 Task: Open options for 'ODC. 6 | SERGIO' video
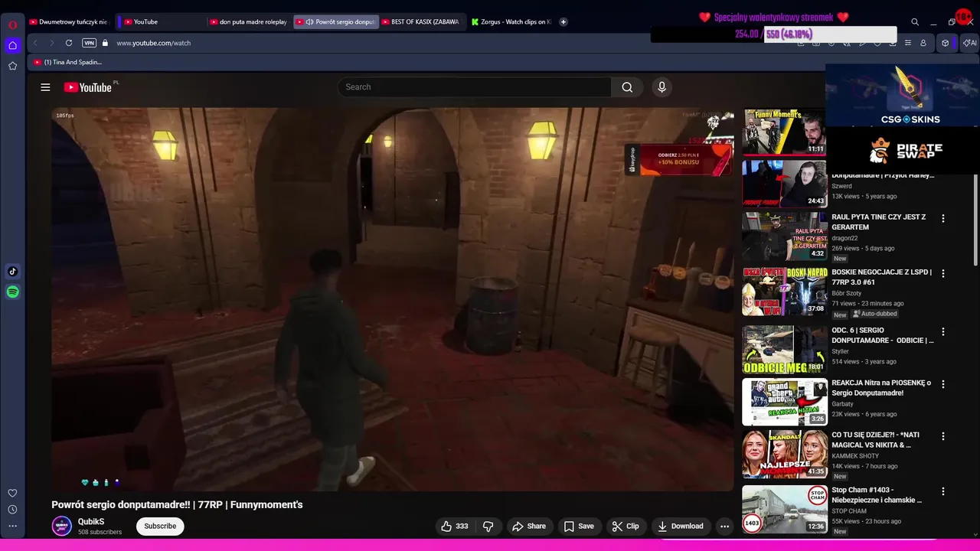(x=943, y=332)
